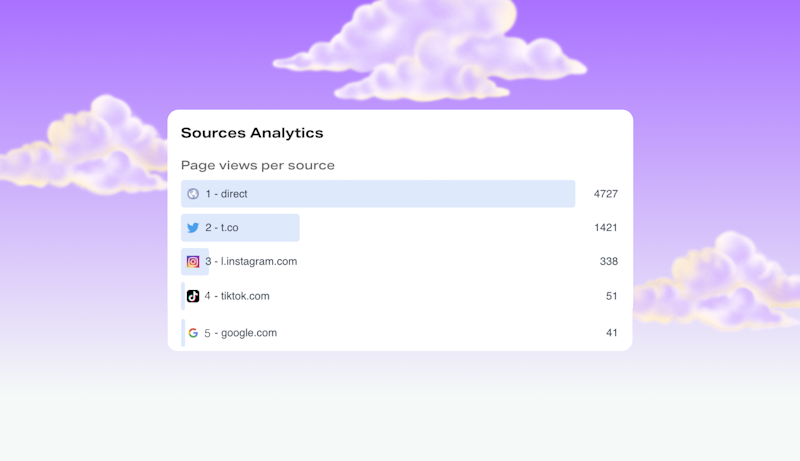Click the thin bar left of tiktok icon
This screenshot has width=800, height=461.
tap(183, 296)
